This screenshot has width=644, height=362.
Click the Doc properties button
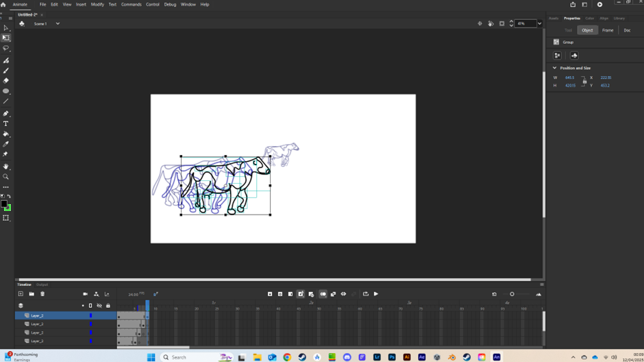tap(627, 30)
